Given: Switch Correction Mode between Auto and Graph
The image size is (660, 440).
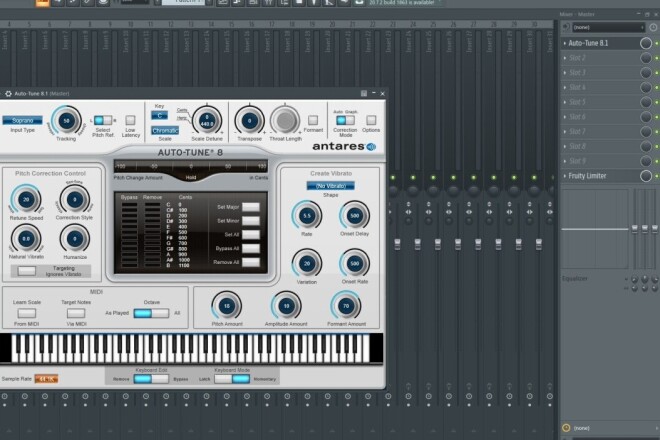Looking at the screenshot, I should point(345,120).
